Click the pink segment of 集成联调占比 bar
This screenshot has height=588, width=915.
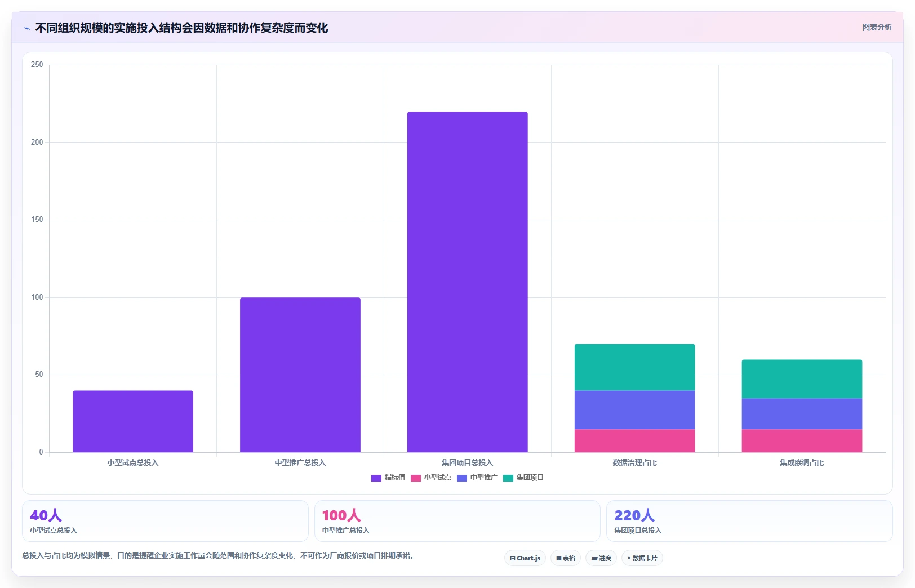802,440
